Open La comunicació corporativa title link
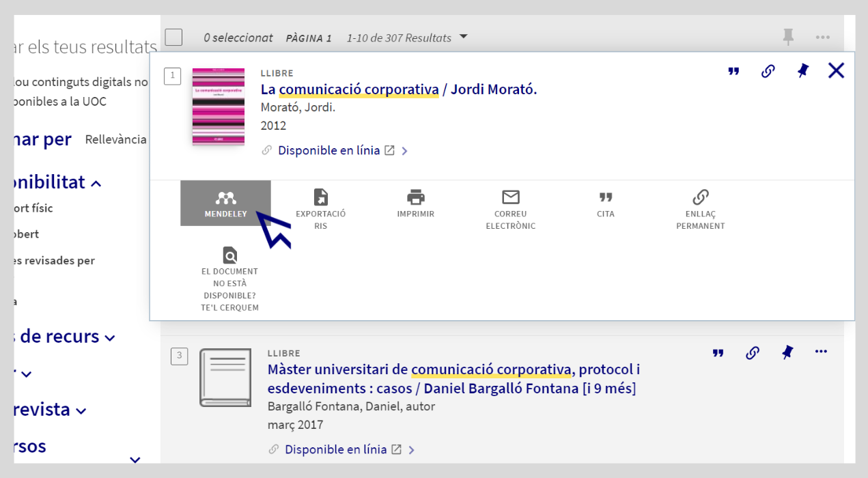This screenshot has height=478, width=868. tap(399, 89)
